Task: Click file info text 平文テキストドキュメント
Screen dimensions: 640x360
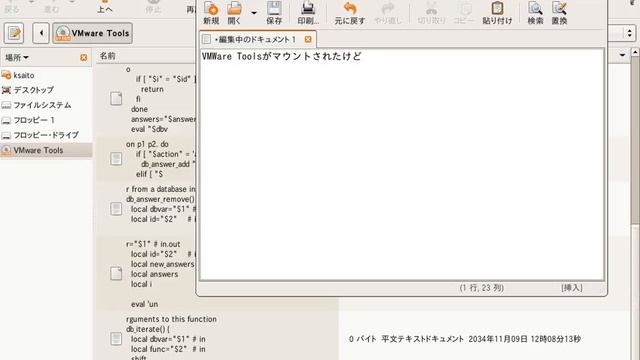Action: click(x=422, y=339)
